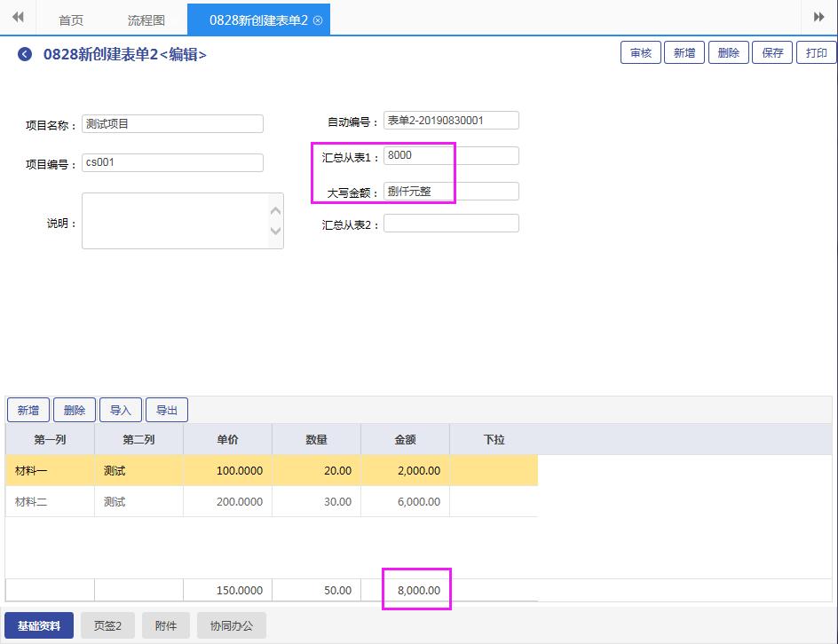838x644 pixels.
Task: Switch to 页签2 bottom tab
Action: tap(110, 625)
